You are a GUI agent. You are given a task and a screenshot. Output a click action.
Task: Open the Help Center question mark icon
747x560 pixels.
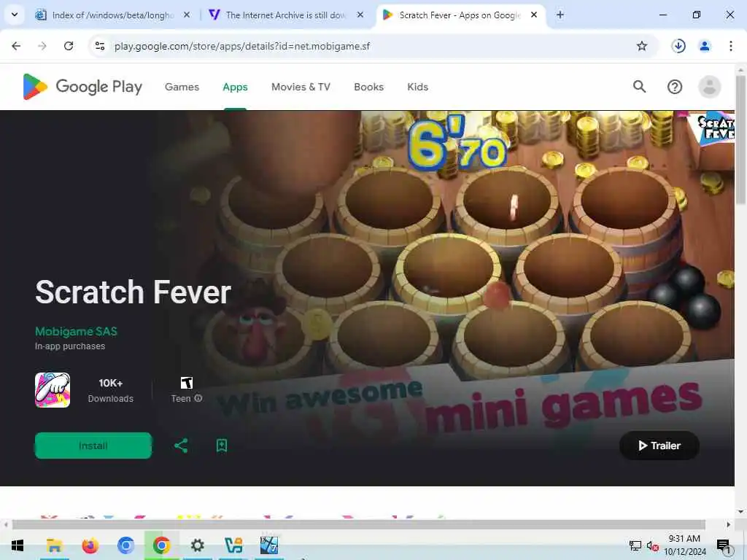[x=675, y=87]
